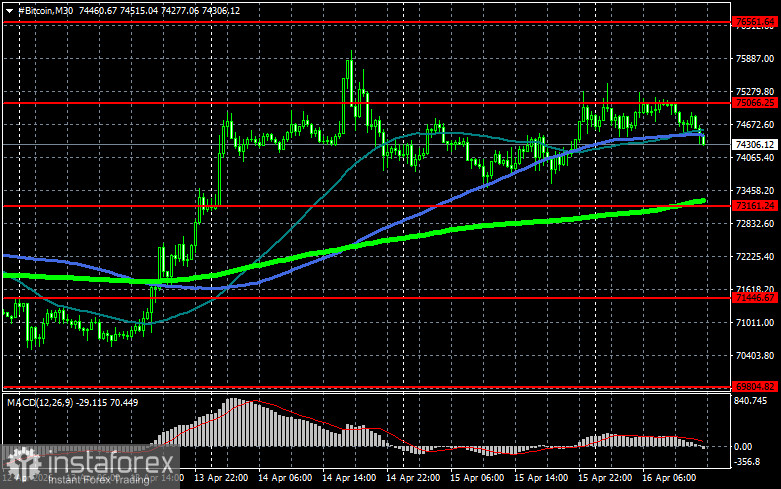Select the MACD scale value 840.745
Viewport: 781px width, 489px height.
point(751,401)
